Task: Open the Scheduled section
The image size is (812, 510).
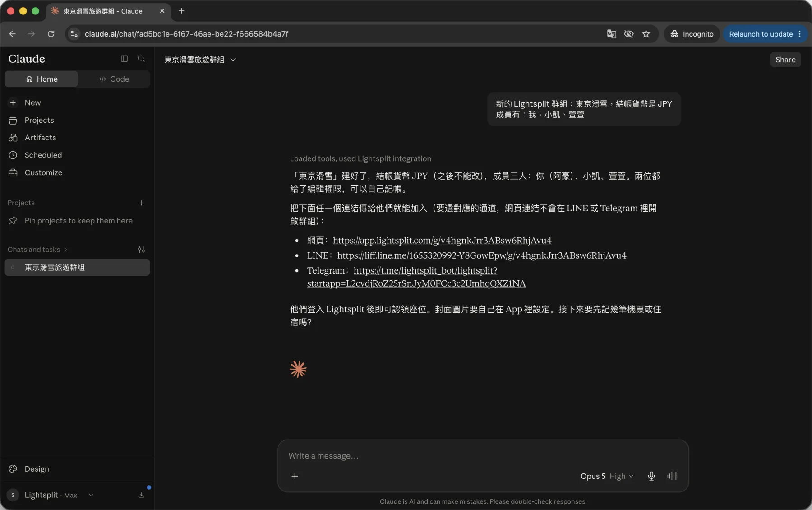Action: (77, 155)
